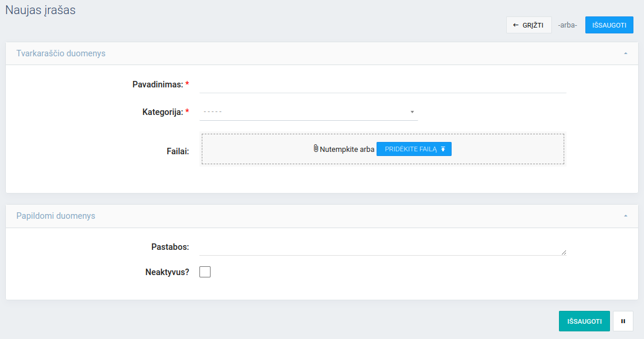This screenshot has height=339, width=644.
Task: Click the resize handle of Pastabos textarea
Action: point(564,252)
